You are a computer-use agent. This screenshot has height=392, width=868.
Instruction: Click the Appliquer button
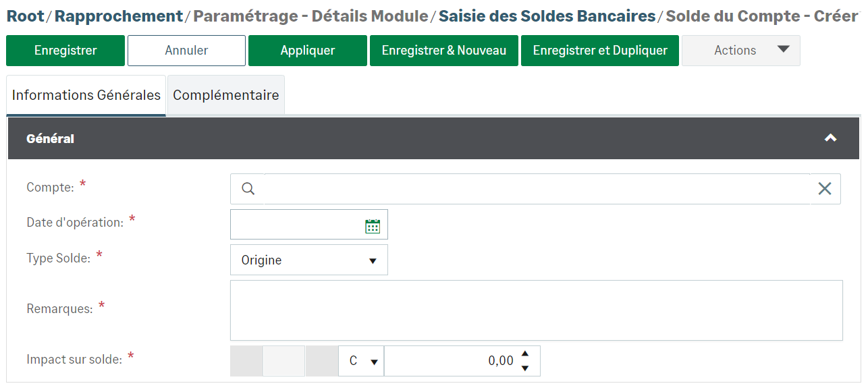point(308,51)
